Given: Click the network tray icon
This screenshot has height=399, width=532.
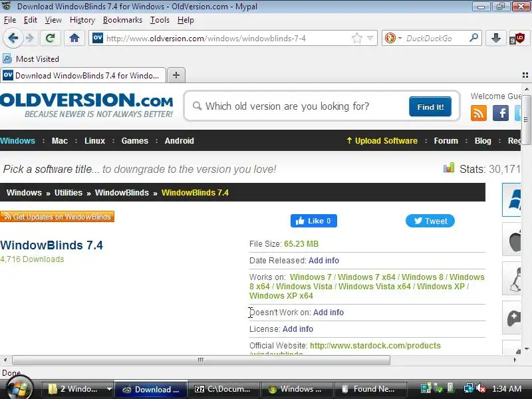Looking at the screenshot, I should click(x=469, y=388).
